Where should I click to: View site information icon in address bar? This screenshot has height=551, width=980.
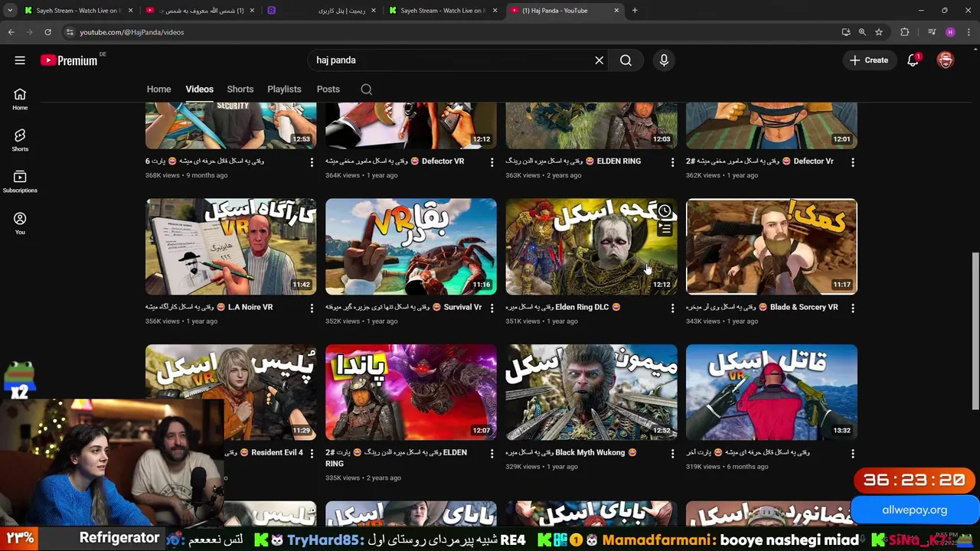point(70,32)
